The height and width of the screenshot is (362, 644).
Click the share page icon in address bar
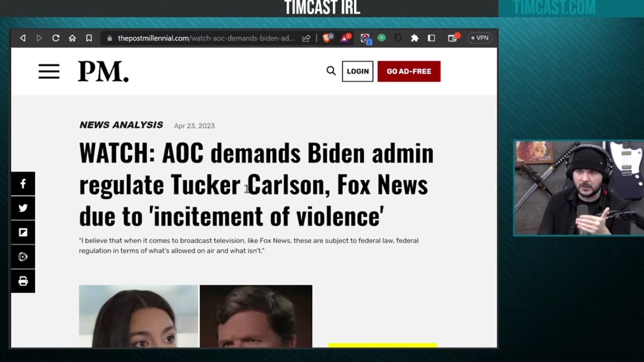pos(306,38)
